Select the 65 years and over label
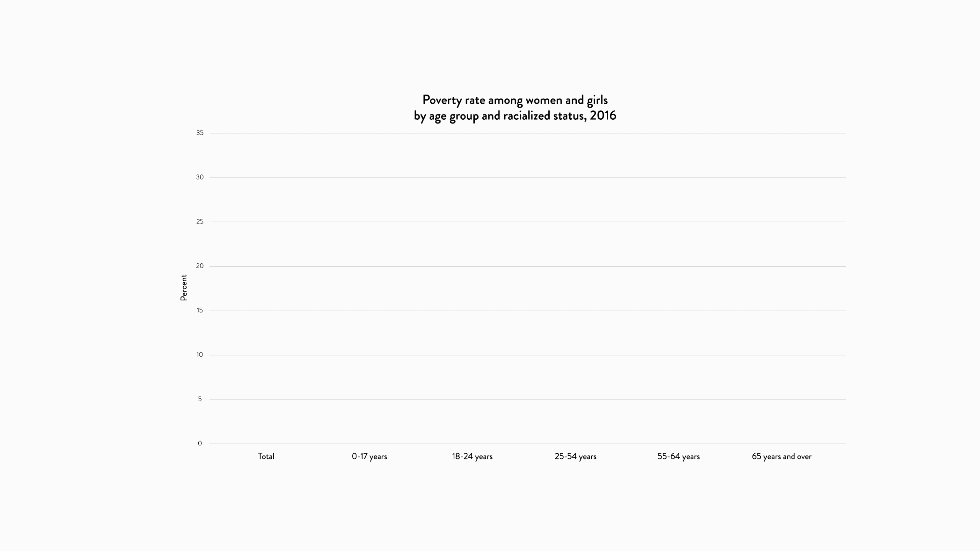 [x=782, y=456]
